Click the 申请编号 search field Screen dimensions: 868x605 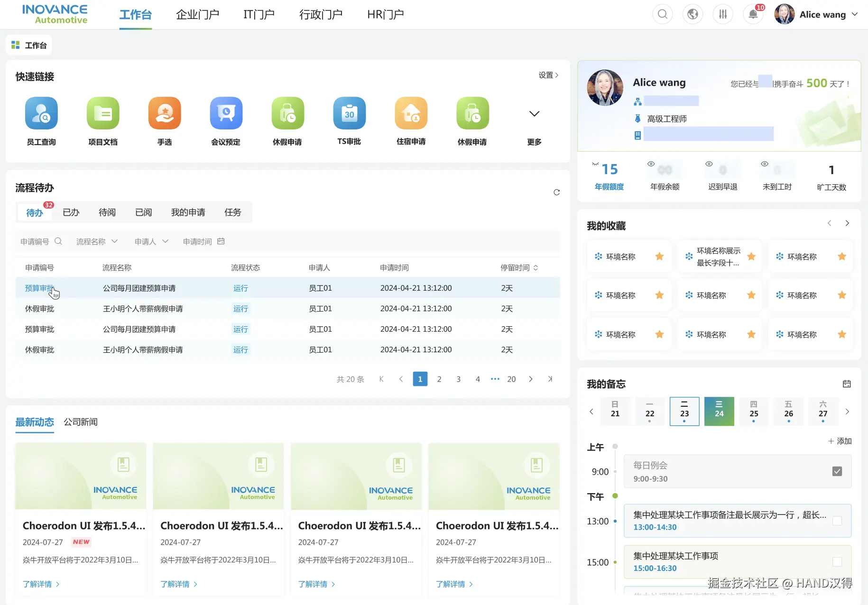(x=41, y=241)
